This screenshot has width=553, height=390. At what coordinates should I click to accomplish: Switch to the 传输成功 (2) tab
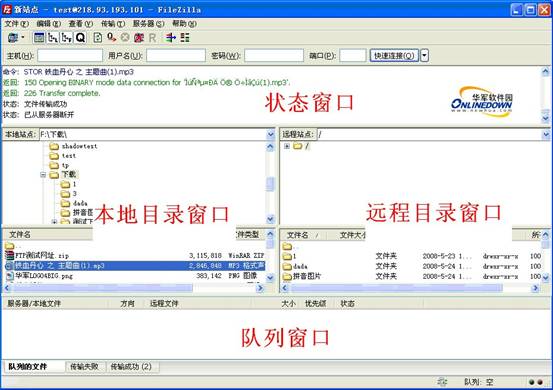[x=131, y=367]
